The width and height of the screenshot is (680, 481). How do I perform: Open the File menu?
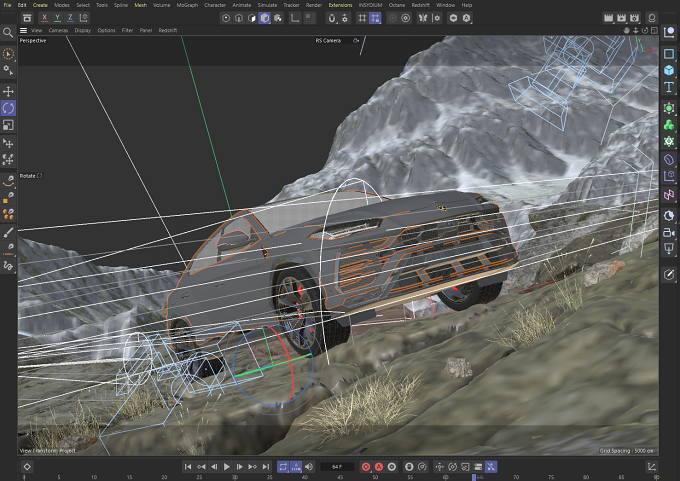(7, 5)
